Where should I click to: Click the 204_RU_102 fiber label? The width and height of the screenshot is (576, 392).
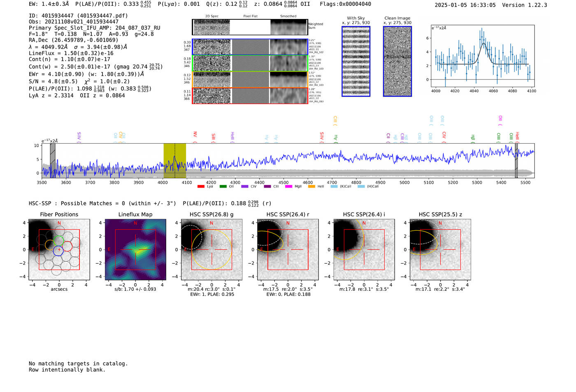316,53
